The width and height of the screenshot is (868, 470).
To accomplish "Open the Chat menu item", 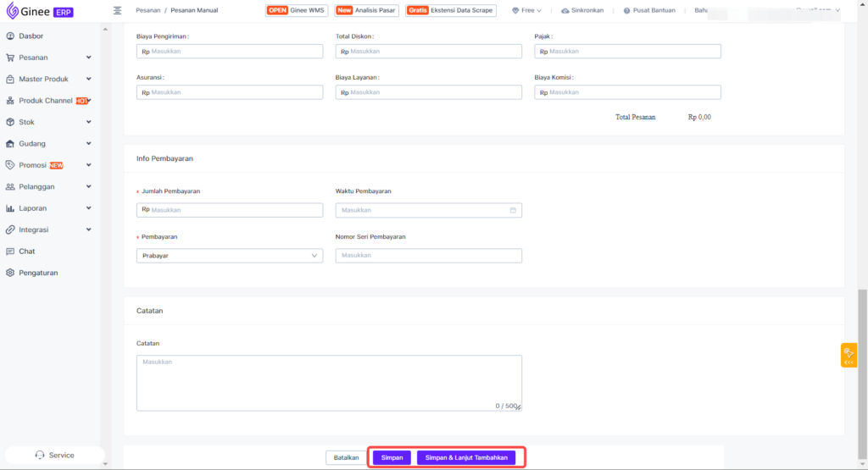I will 26,252.
